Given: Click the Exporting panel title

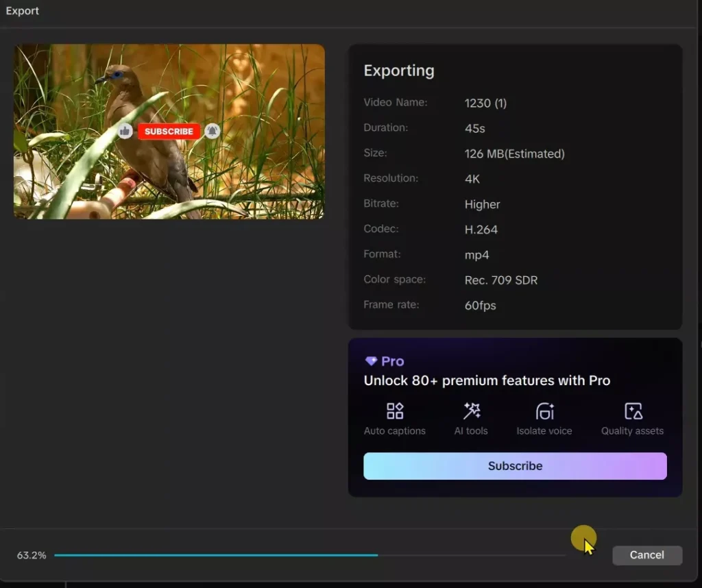Looking at the screenshot, I should [399, 70].
